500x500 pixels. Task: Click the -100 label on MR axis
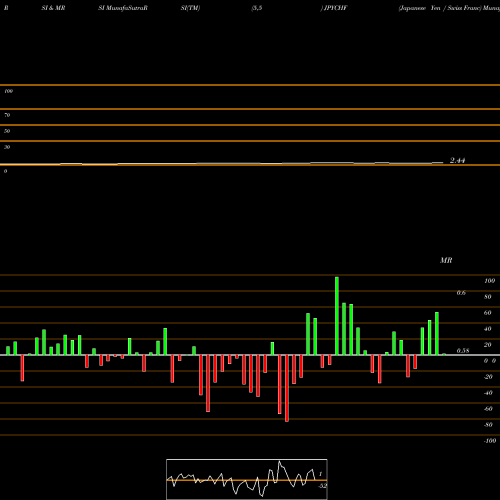point(490,441)
